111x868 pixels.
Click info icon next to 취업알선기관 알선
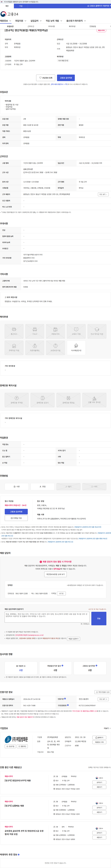coord(62,666)
